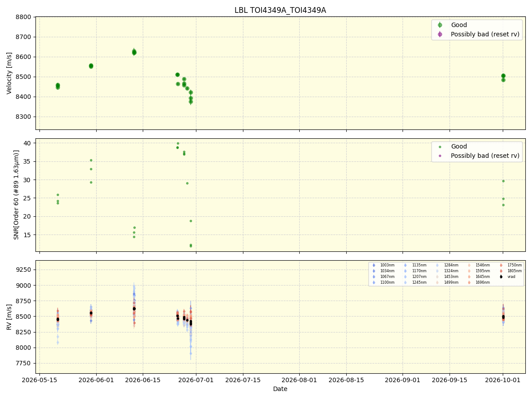Click the 9250 tick on the RV axis
532x399 pixels.
click(x=23, y=270)
